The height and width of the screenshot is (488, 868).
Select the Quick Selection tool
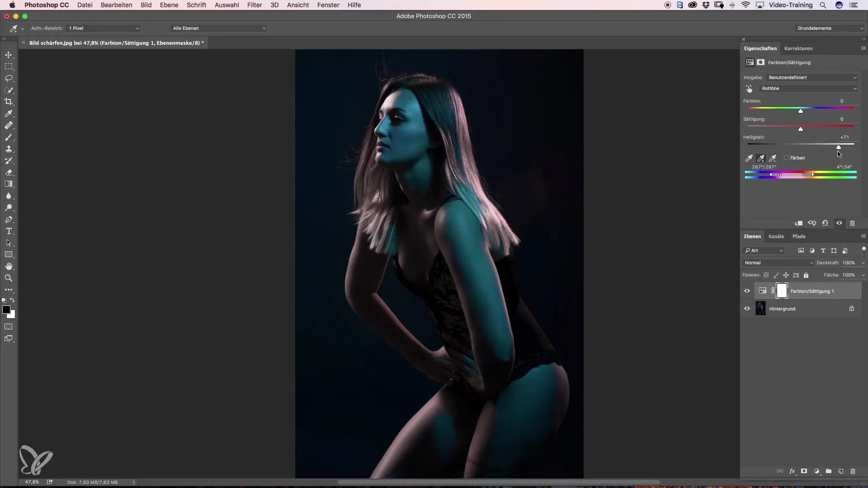[9, 90]
